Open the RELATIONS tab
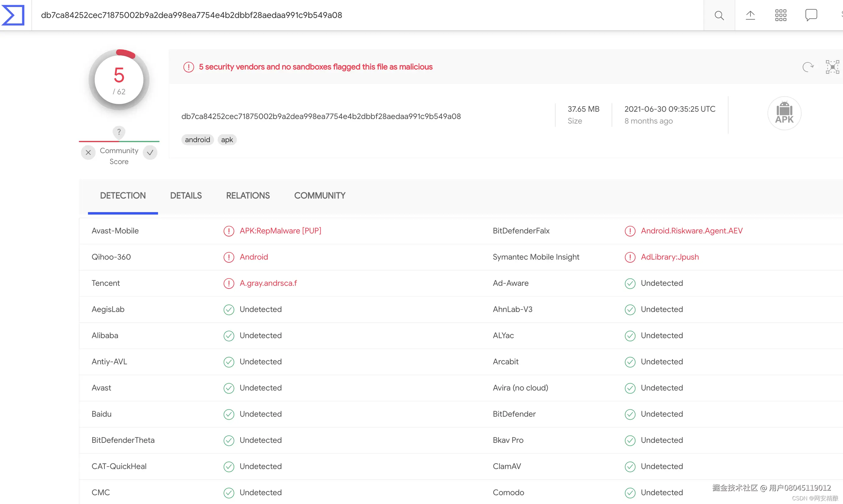This screenshot has width=843, height=504. click(248, 196)
